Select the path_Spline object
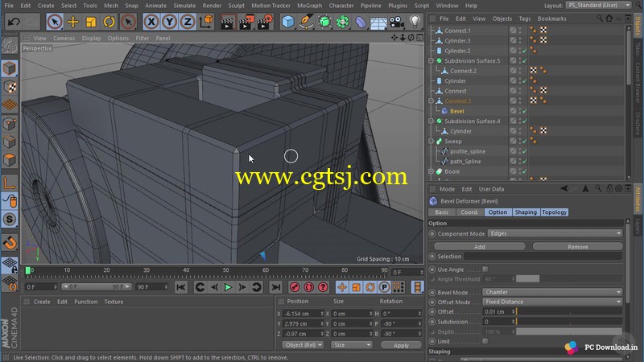 pyautogui.click(x=465, y=162)
